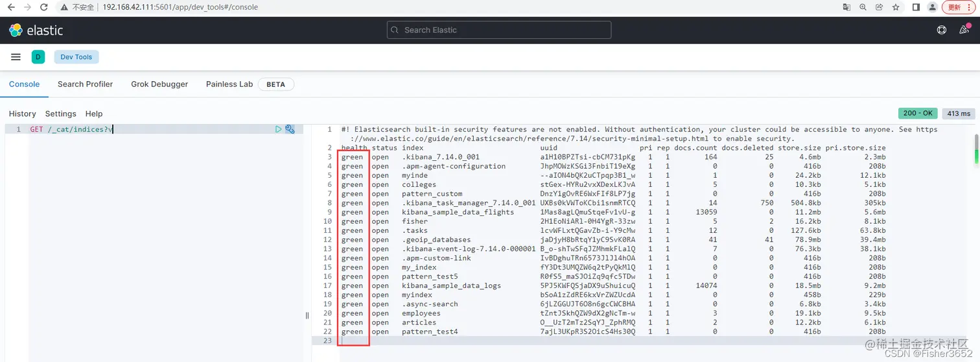The height and width of the screenshot is (362, 980).
Task: Open the hamburger navigation menu
Action: [16, 57]
